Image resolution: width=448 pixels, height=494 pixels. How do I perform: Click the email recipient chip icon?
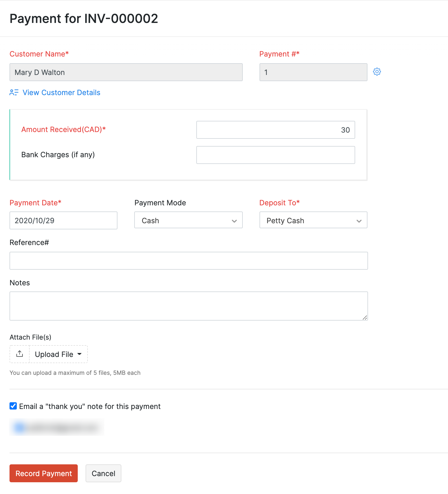pos(20,427)
